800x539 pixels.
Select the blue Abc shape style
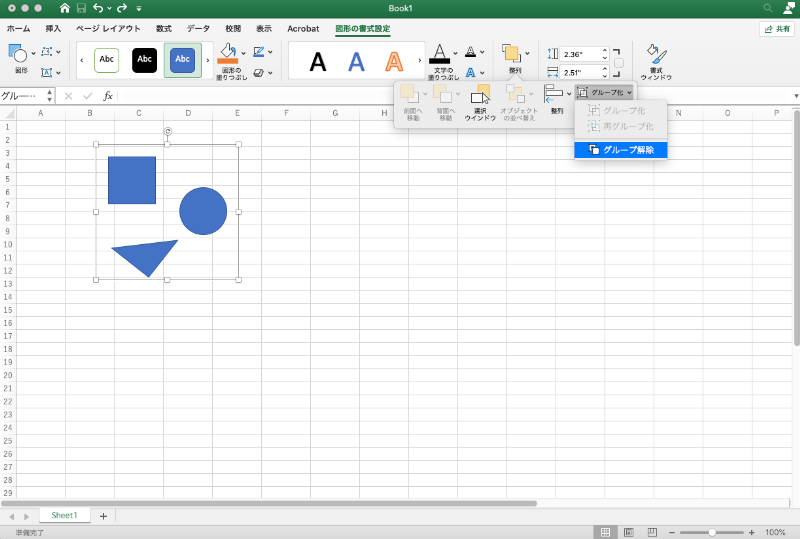[x=183, y=60]
